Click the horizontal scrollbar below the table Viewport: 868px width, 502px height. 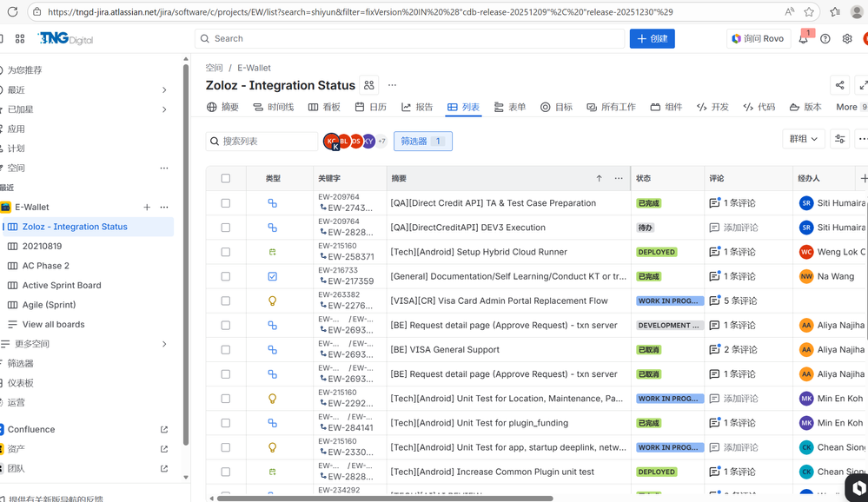[x=385, y=499]
